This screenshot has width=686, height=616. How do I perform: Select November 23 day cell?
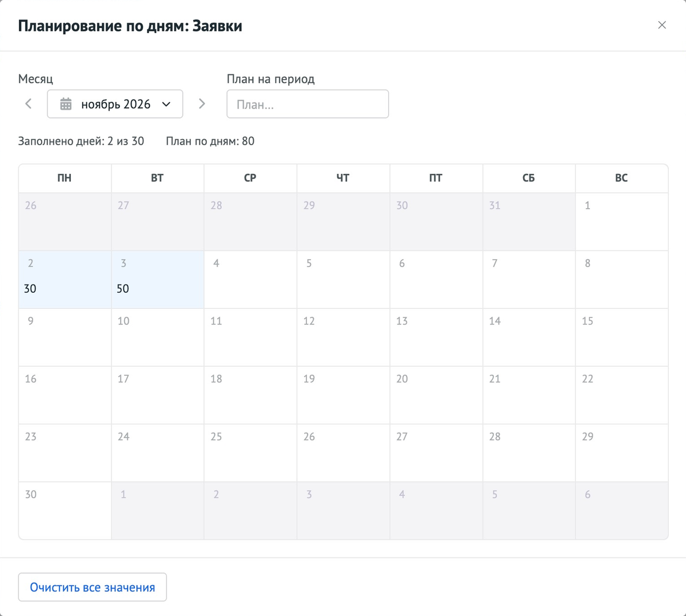65,453
